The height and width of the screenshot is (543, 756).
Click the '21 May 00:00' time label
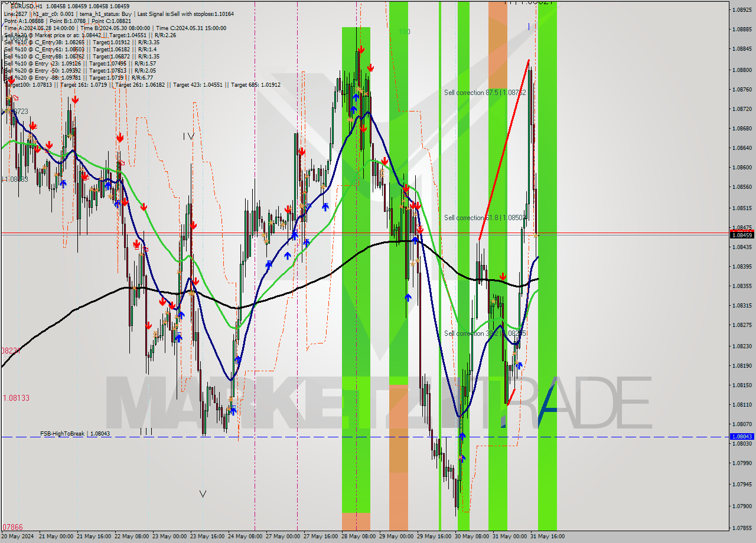click(56, 537)
